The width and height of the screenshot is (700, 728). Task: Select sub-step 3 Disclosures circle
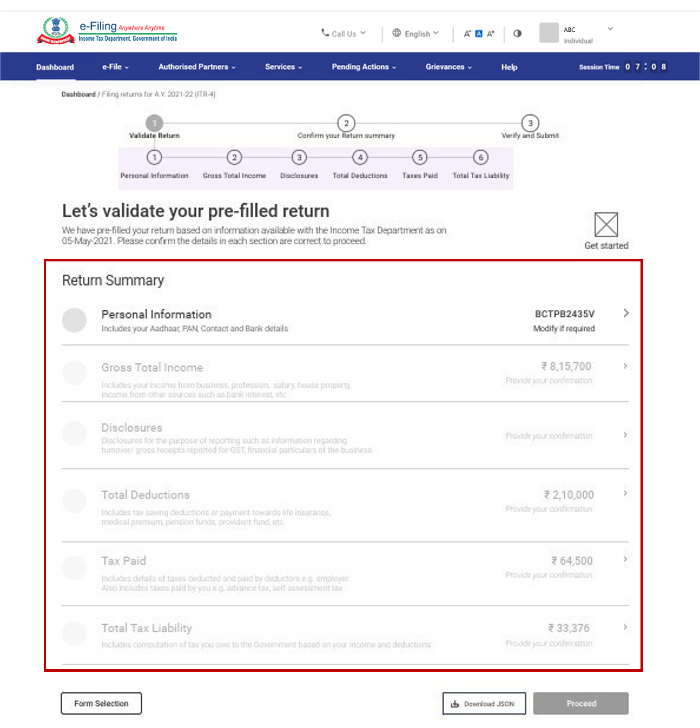pos(299,157)
